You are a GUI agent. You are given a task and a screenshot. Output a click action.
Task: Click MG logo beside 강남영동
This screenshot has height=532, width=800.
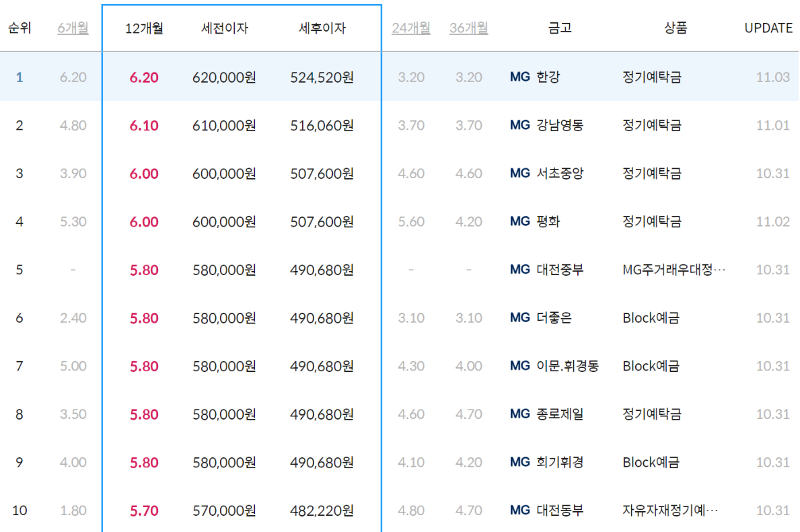(520, 125)
